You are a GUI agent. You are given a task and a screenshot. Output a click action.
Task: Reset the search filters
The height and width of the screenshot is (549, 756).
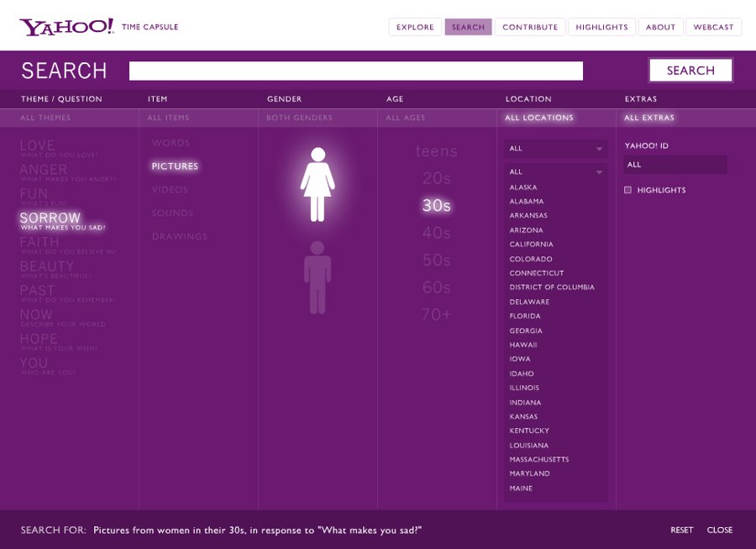(681, 530)
